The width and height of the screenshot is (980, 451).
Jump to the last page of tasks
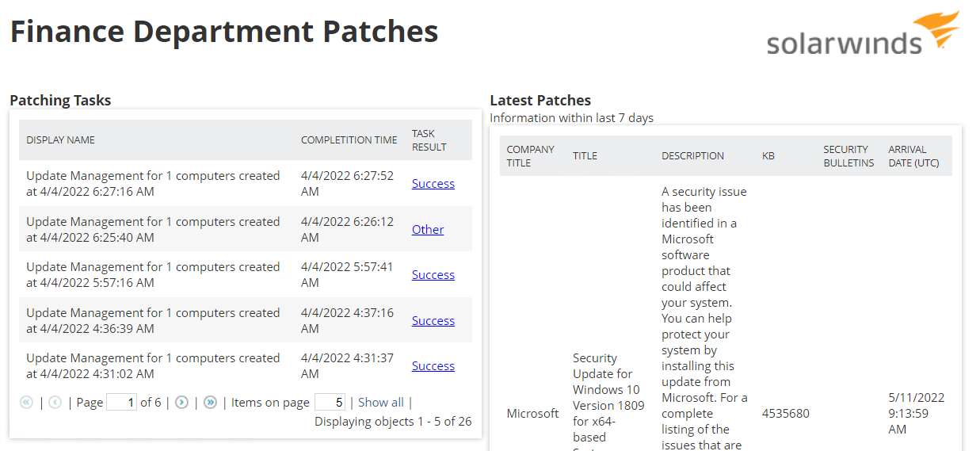click(210, 403)
